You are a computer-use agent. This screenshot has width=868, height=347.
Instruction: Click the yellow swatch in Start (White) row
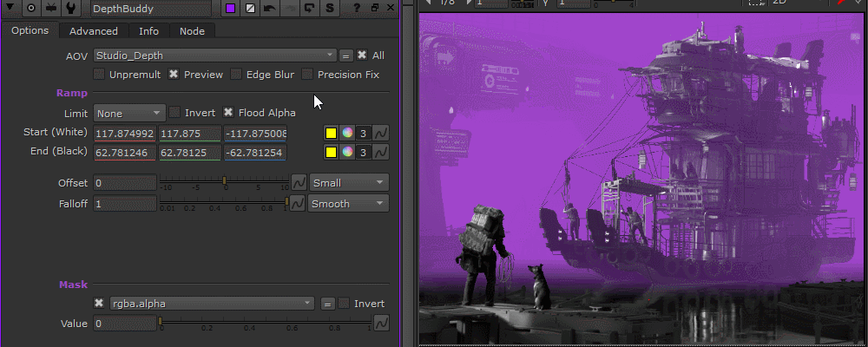pyautogui.click(x=331, y=134)
